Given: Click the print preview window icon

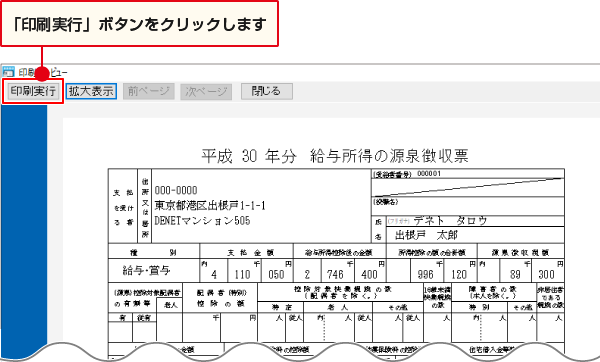Looking at the screenshot, I should coord(8,72).
